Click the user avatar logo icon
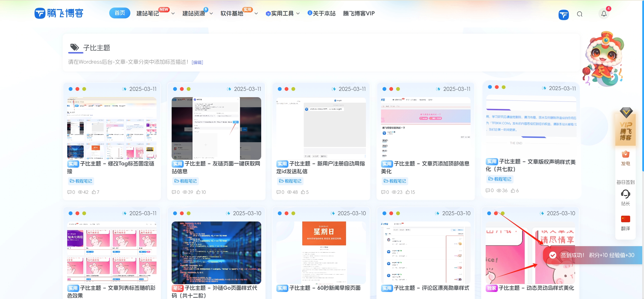The image size is (644, 299). click(563, 15)
